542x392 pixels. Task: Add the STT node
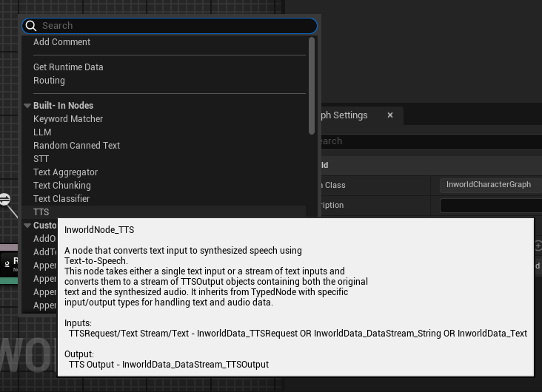(x=41, y=159)
